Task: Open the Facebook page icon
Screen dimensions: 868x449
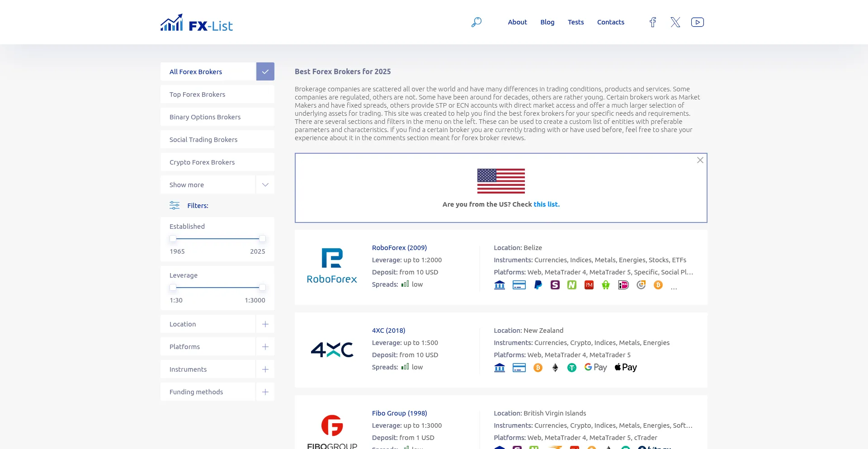Action: (653, 22)
